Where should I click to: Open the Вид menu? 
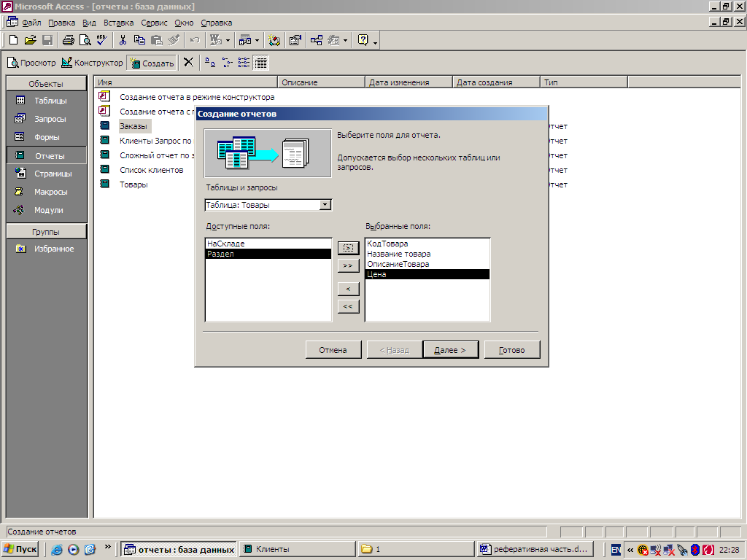coord(89,23)
